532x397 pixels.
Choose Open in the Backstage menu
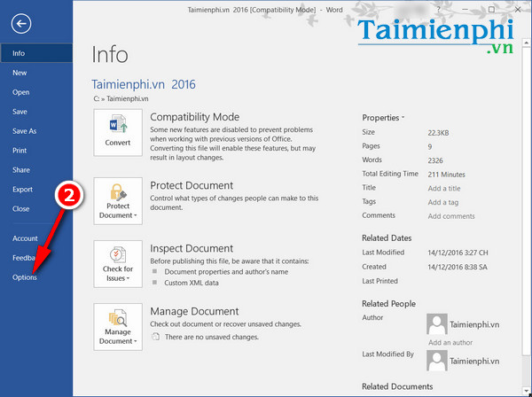(x=36, y=92)
